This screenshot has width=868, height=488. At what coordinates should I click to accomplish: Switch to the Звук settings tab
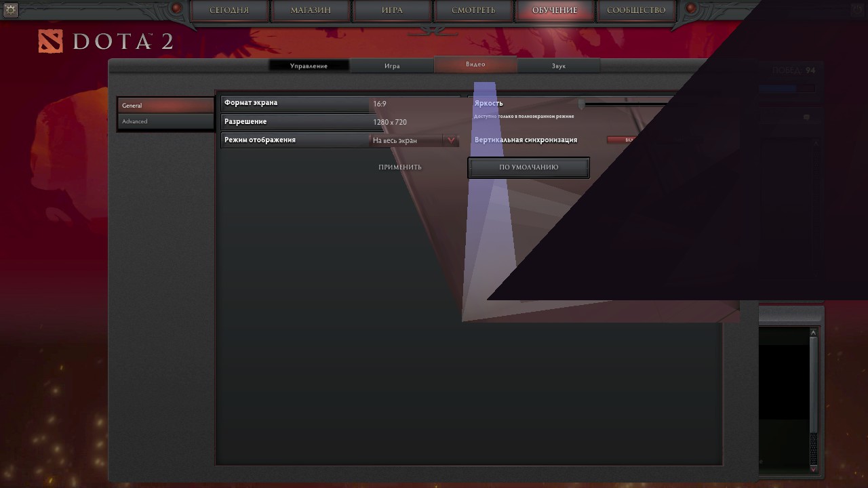point(559,66)
